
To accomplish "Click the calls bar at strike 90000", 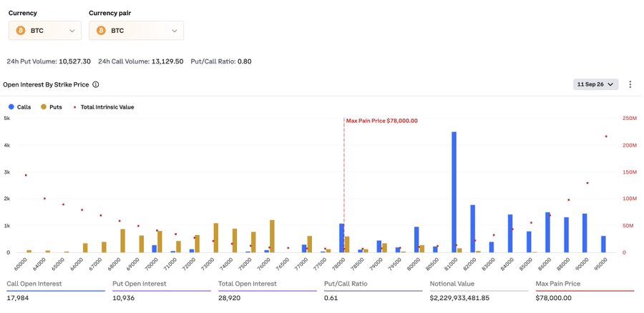I will [585, 233].
